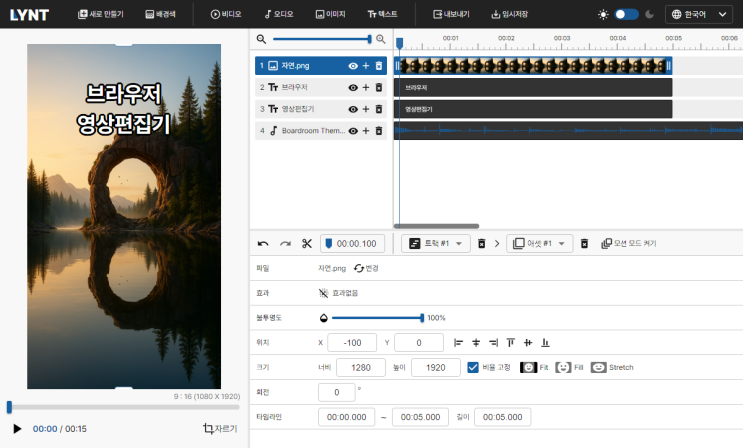This screenshot has height=448, width=743.
Task: Toggle visibility of 자연.png track
Action: [353, 66]
